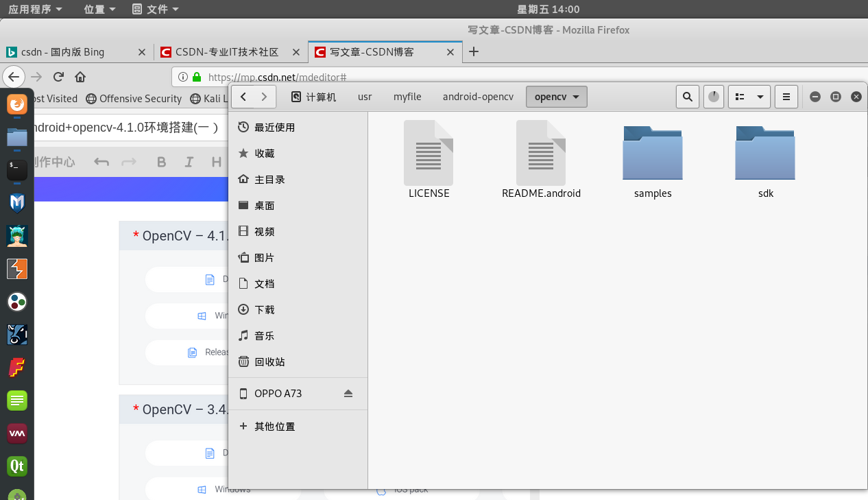Navigate back using the file manager back button
This screenshot has width=868, height=500.
(x=244, y=96)
